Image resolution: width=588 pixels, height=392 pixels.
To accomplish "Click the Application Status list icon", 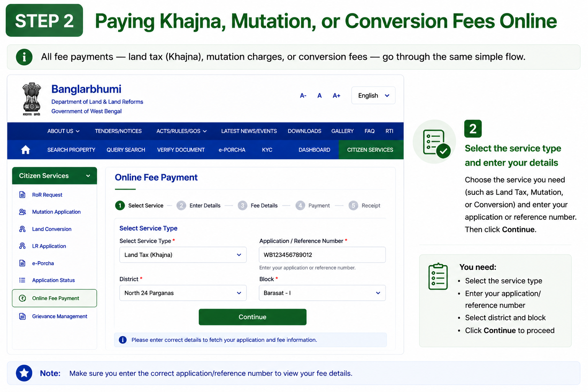I will pos(22,280).
